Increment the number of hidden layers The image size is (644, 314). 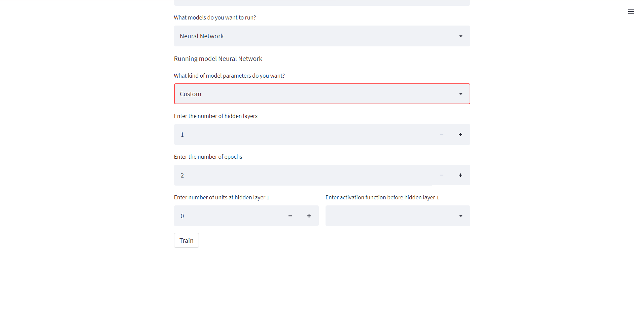pos(461,134)
